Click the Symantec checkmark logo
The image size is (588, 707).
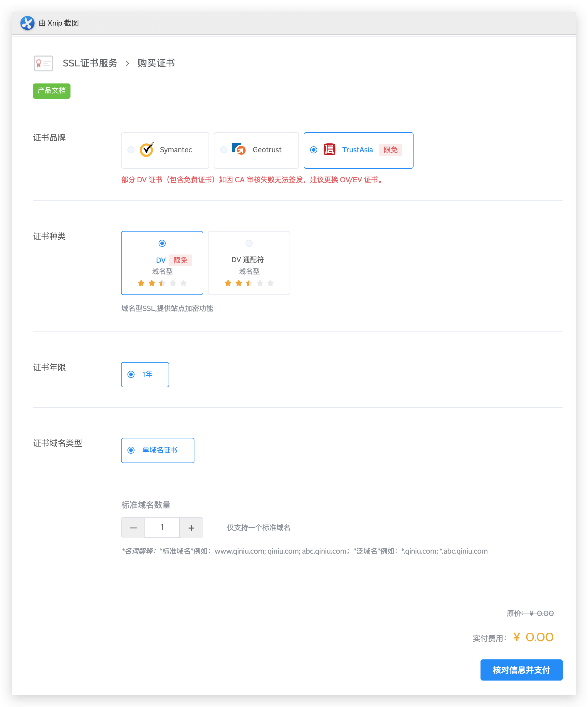tap(147, 150)
